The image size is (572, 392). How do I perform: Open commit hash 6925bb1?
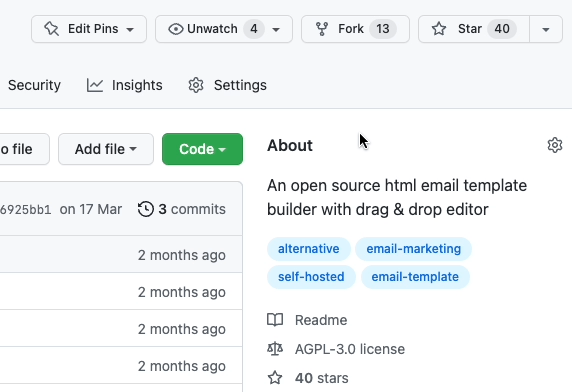click(x=26, y=210)
